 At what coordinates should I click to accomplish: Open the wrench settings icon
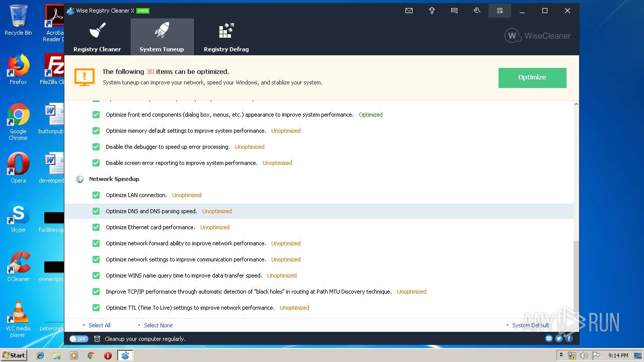(x=477, y=11)
